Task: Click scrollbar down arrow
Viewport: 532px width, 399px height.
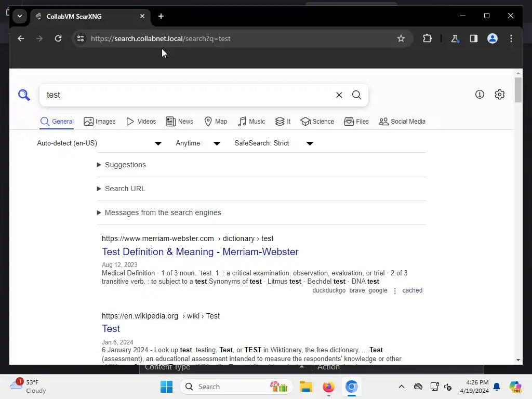Action: (x=518, y=360)
